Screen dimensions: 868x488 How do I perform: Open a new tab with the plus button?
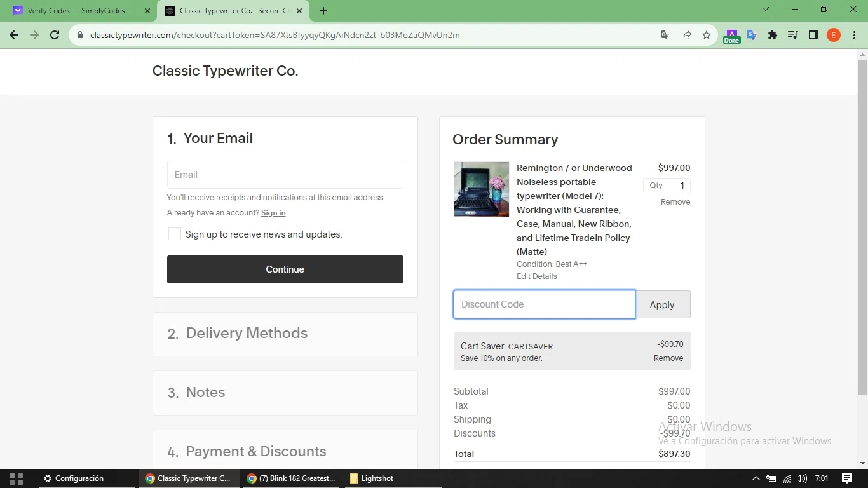(x=323, y=11)
